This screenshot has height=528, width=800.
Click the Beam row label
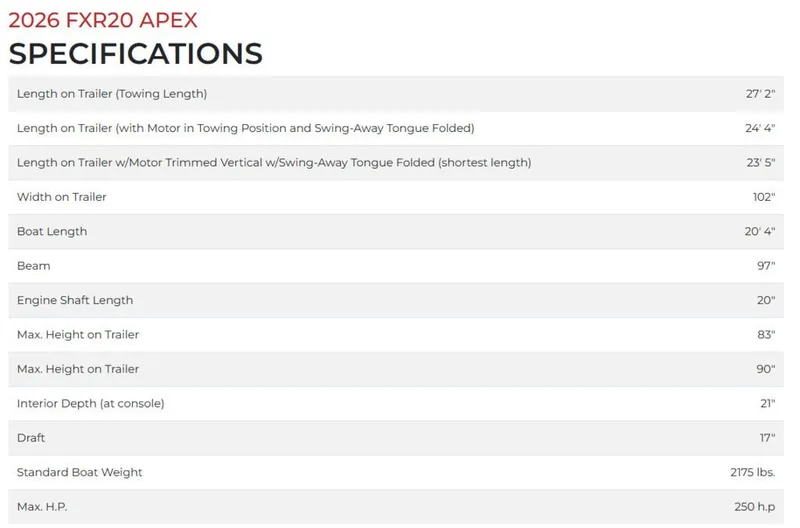33,266
